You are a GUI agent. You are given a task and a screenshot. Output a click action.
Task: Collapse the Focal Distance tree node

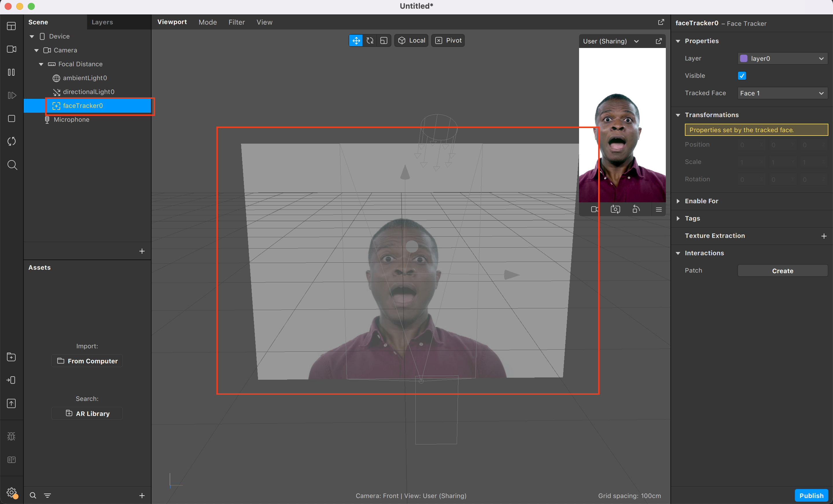point(41,64)
